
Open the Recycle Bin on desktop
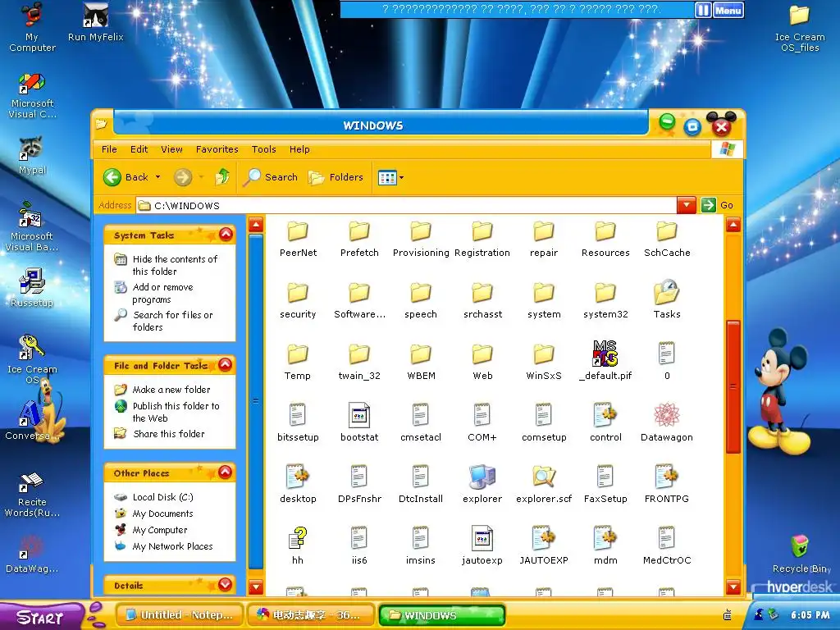point(800,554)
